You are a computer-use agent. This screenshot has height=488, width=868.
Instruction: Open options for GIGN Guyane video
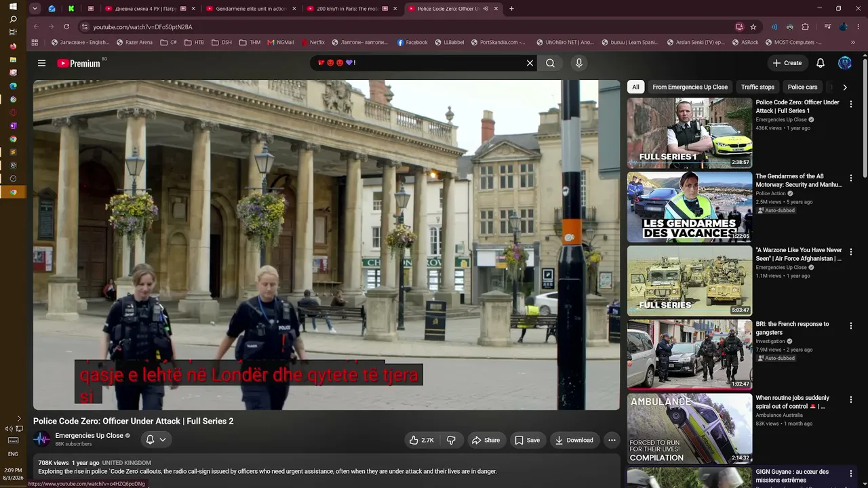[x=851, y=473]
